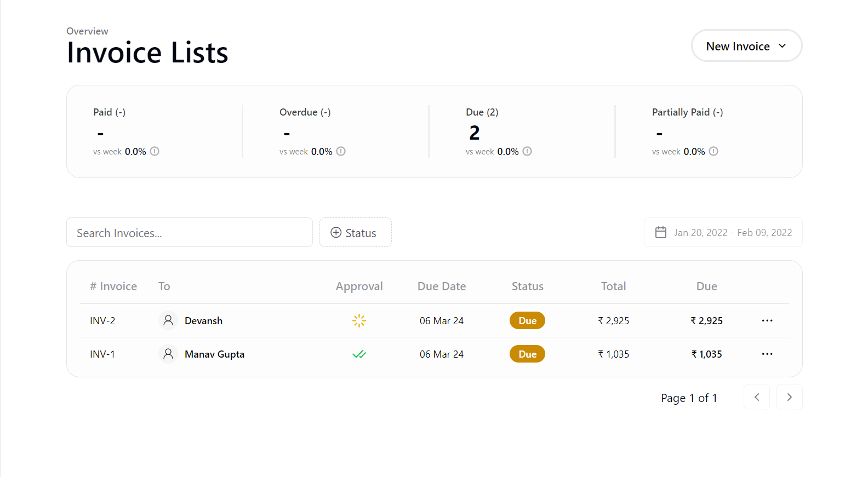868x477 pixels.
Task: Open the New Invoice dropdown
Action: tap(746, 46)
